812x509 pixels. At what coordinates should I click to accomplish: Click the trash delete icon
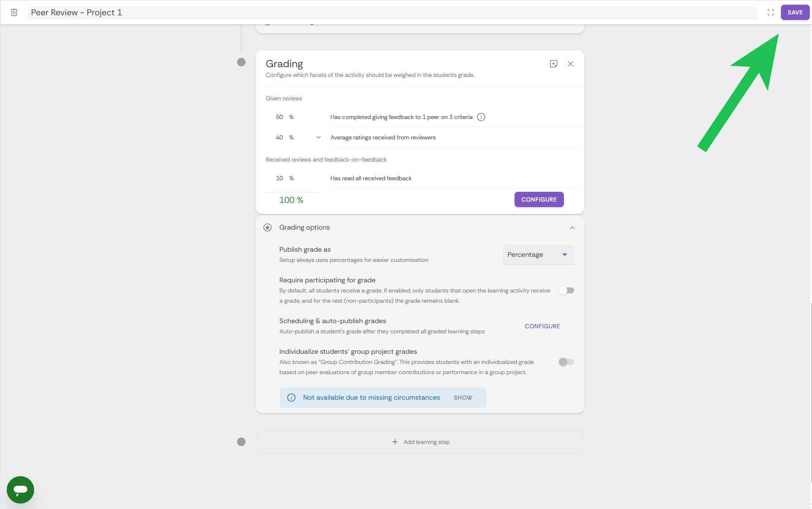[14, 12]
